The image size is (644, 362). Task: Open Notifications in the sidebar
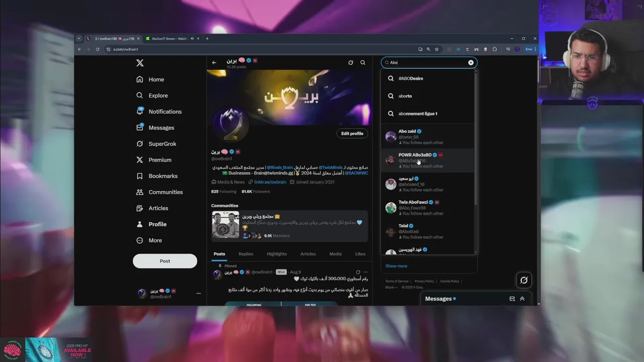(x=159, y=112)
